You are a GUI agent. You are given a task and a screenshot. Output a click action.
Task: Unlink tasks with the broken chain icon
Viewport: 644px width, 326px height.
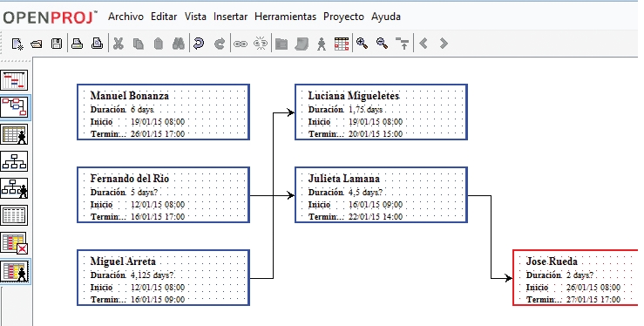coord(261,44)
